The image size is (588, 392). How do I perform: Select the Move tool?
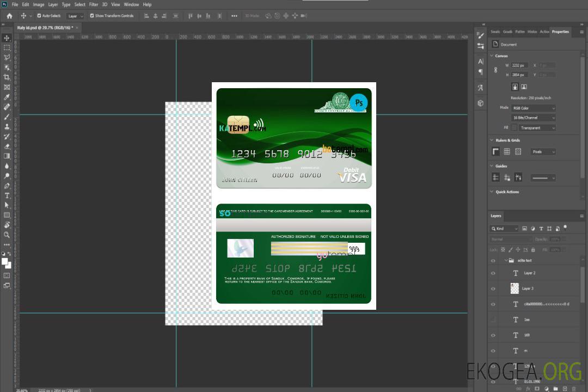7,38
